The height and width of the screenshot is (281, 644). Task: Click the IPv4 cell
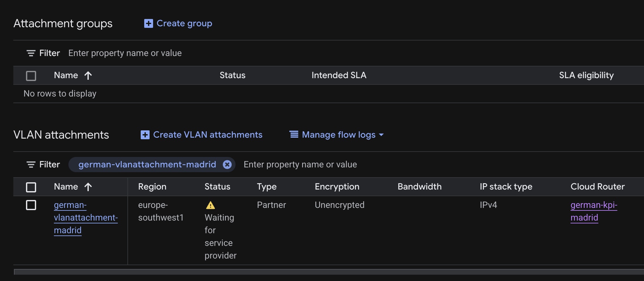click(x=488, y=205)
